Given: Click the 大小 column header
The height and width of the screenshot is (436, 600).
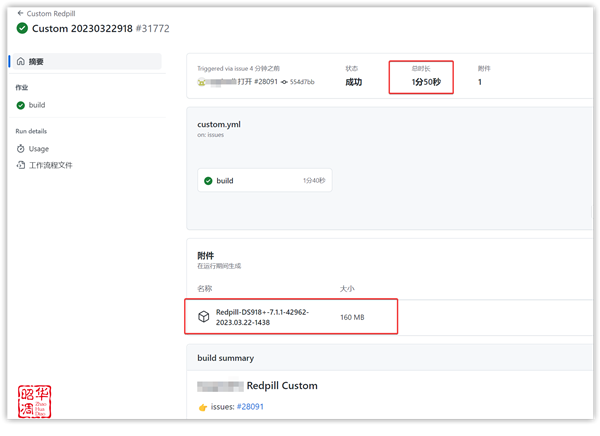Looking at the screenshot, I should click(347, 288).
